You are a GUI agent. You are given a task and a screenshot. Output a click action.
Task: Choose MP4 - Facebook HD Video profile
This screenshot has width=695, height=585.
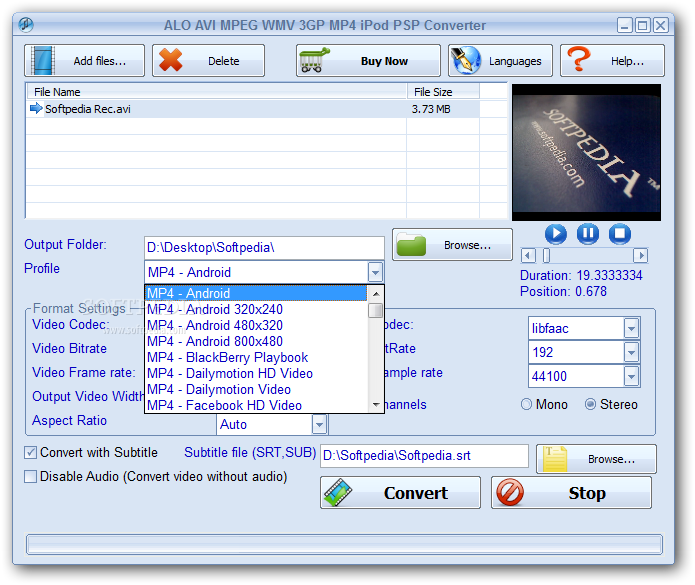coord(257,405)
